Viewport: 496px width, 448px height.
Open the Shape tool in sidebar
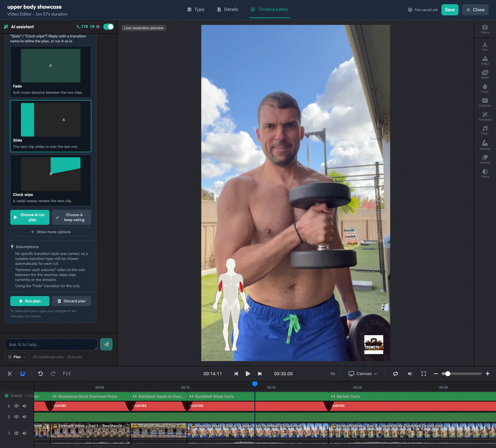click(x=485, y=60)
